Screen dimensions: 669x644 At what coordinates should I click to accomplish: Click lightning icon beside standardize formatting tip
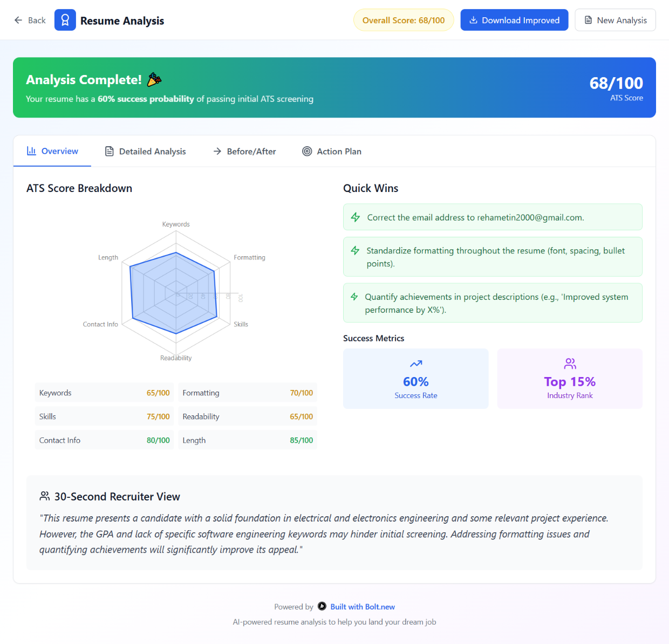click(x=355, y=250)
